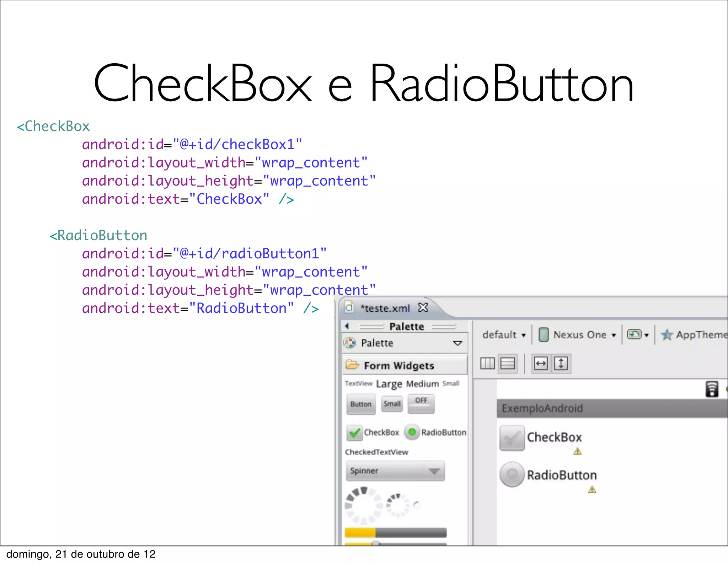Select the yellow horizontal progress bar widget
The image size is (728, 564).
click(396, 532)
